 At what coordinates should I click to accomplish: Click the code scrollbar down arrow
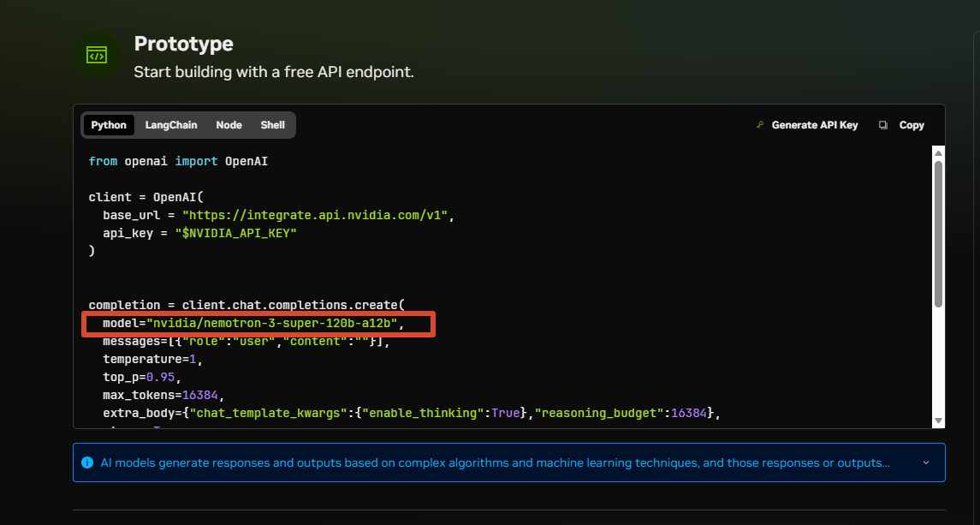(938, 421)
